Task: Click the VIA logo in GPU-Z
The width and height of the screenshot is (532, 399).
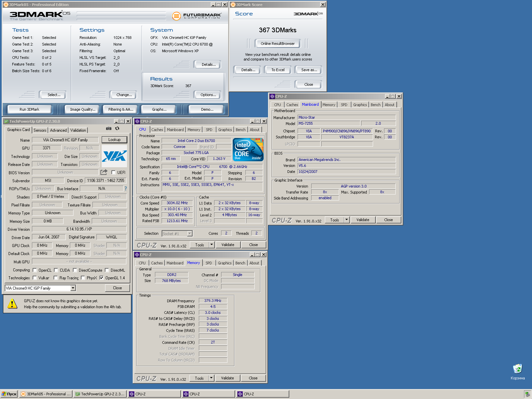Action: (x=114, y=156)
